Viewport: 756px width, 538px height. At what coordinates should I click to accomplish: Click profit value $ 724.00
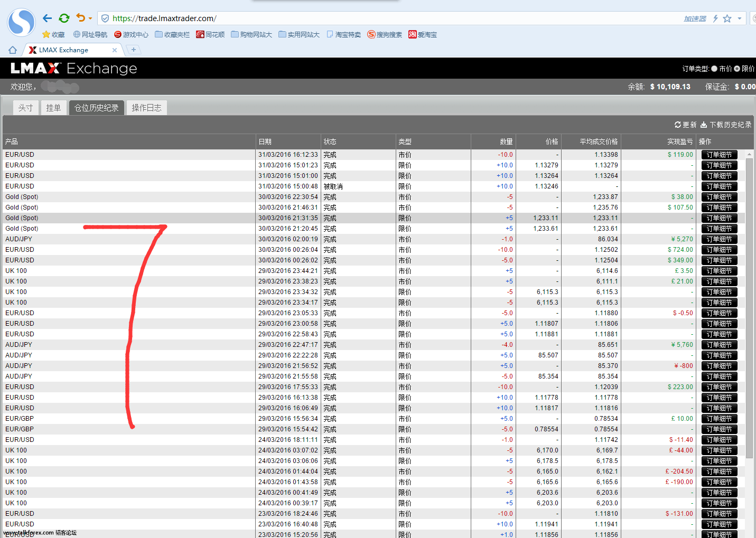(x=680, y=250)
